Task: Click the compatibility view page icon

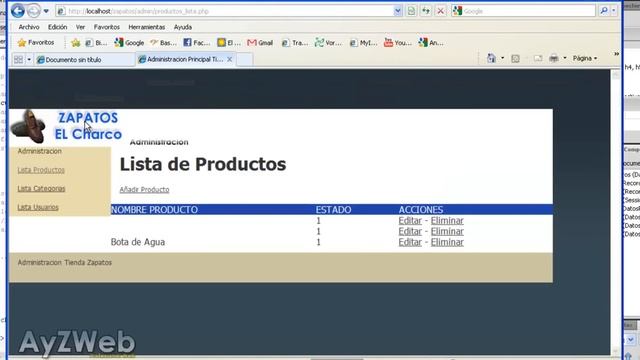Action: click(411, 11)
